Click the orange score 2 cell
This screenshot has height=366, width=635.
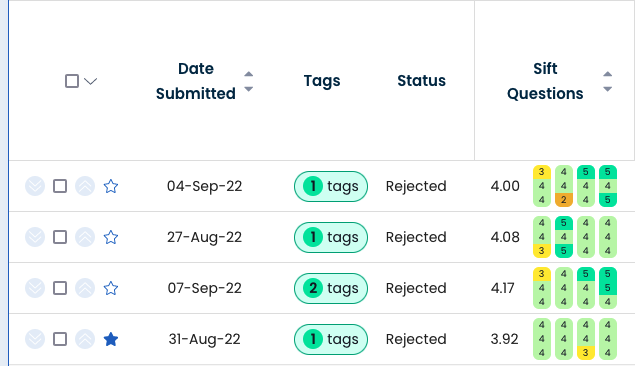564,200
